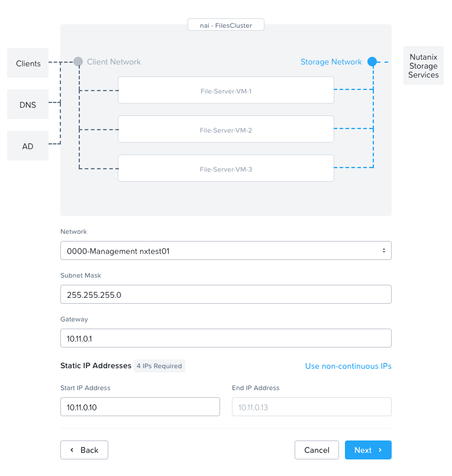
Task: Click the Network dropdown arrows
Action: click(x=383, y=251)
